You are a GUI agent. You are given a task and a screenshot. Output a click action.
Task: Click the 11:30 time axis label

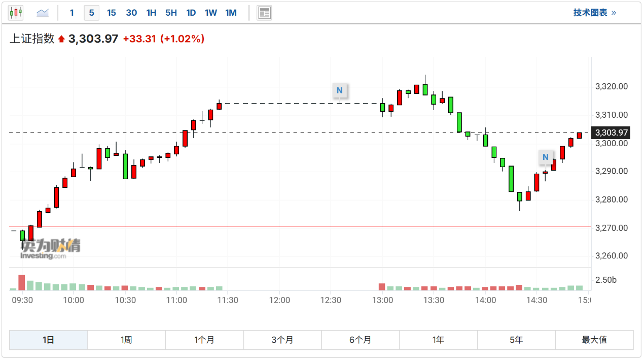(x=228, y=300)
